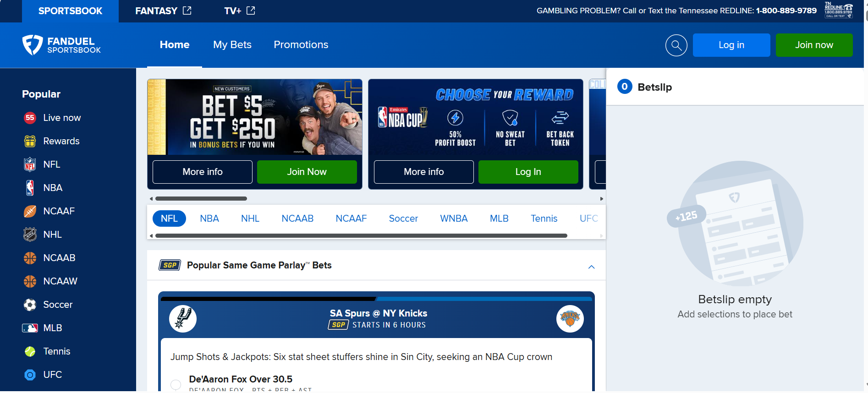The width and height of the screenshot is (868, 393).
Task: Click the UFC icon in sidebar
Action: tap(30, 375)
